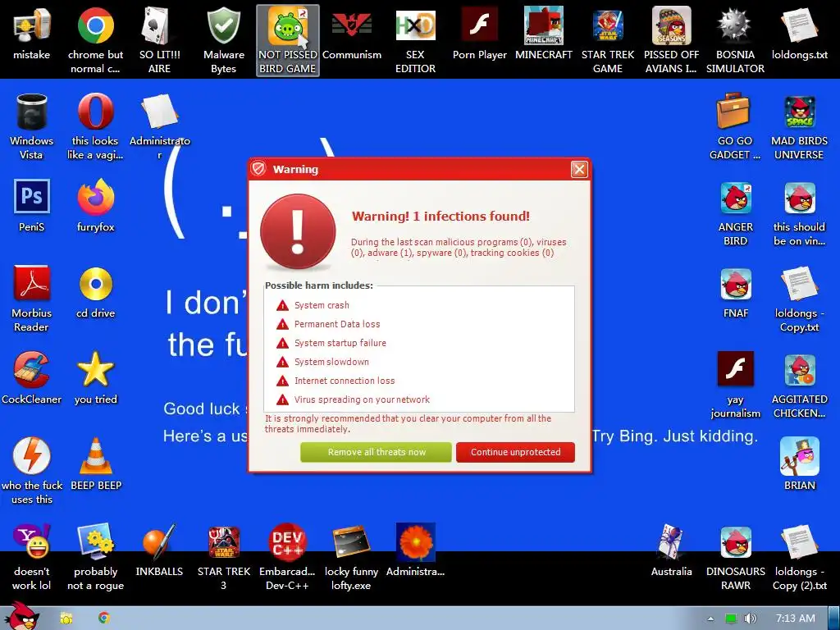Click 'Remove all threats now' button
This screenshot has height=630, width=840.
[376, 452]
